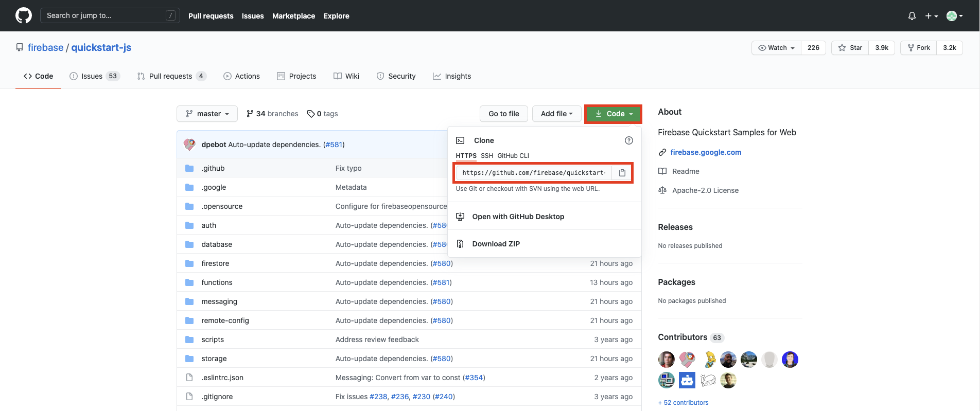Focus the Search or jump to field
Image resolution: width=980 pixels, height=411 pixels.
click(x=110, y=15)
